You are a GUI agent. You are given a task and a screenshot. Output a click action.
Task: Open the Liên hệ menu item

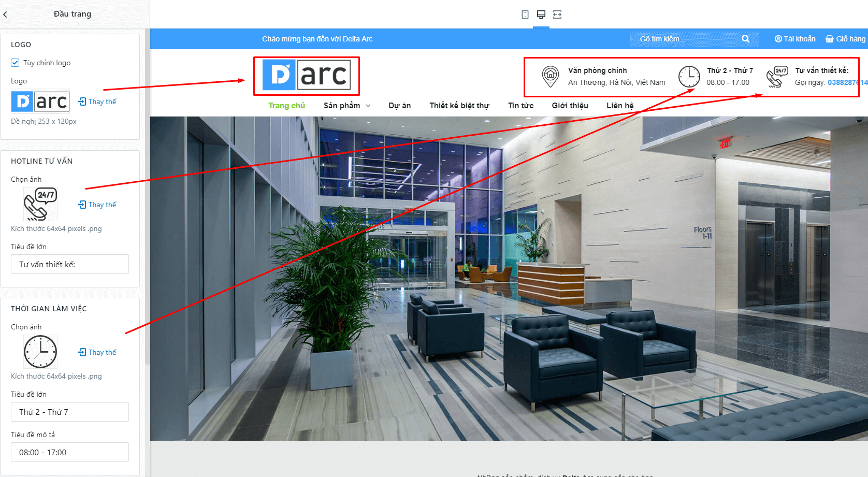pyautogui.click(x=620, y=106)
